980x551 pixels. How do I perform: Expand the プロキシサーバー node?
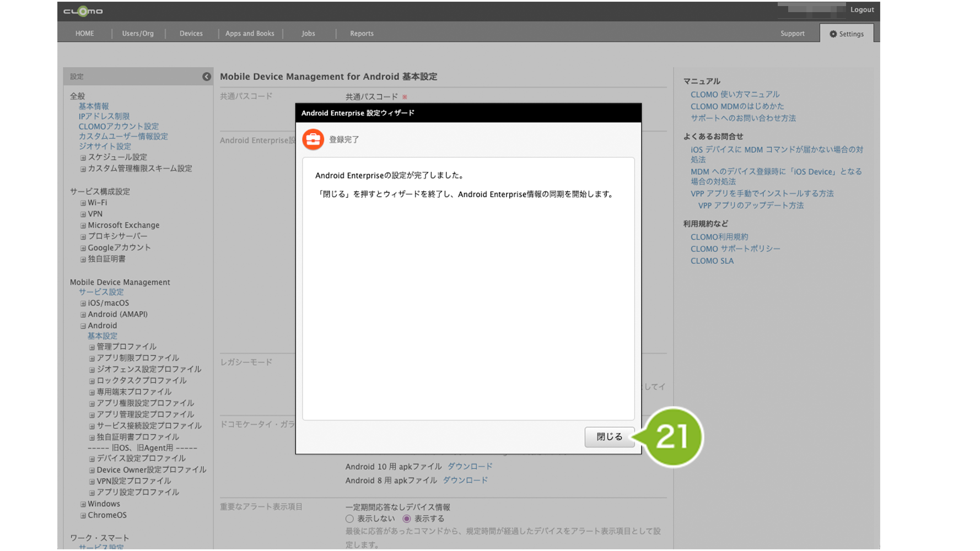click(x=83, y=237)
